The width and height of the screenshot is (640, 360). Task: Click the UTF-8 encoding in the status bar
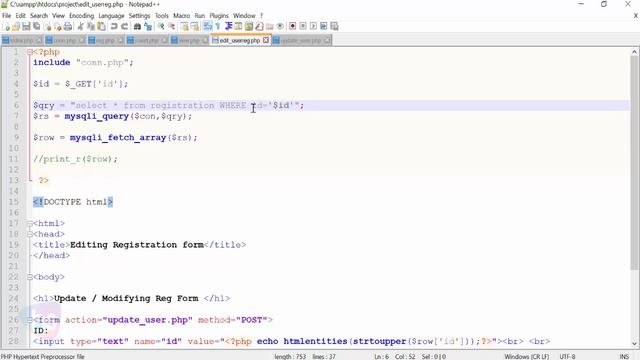[x=567, y=356]
